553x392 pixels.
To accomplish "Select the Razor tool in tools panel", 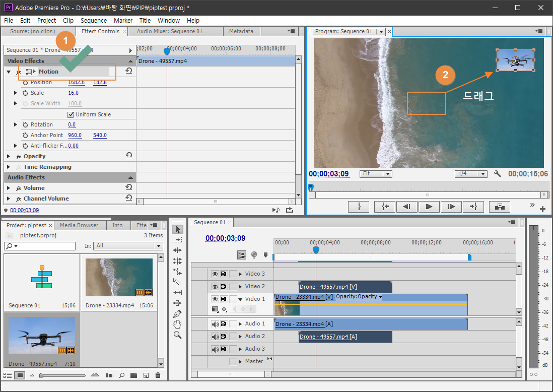I will pyautogui.click(x=177, y=282).
